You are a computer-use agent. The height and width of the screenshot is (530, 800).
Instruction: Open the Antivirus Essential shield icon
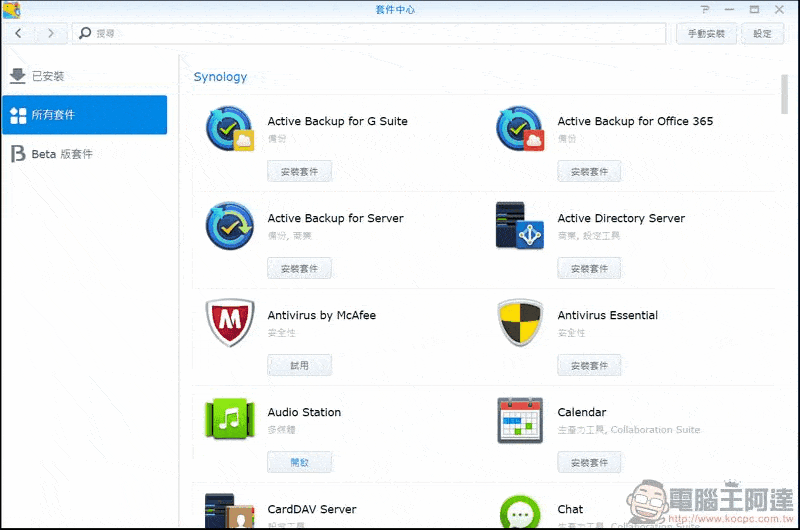click(x=519, y=323)
